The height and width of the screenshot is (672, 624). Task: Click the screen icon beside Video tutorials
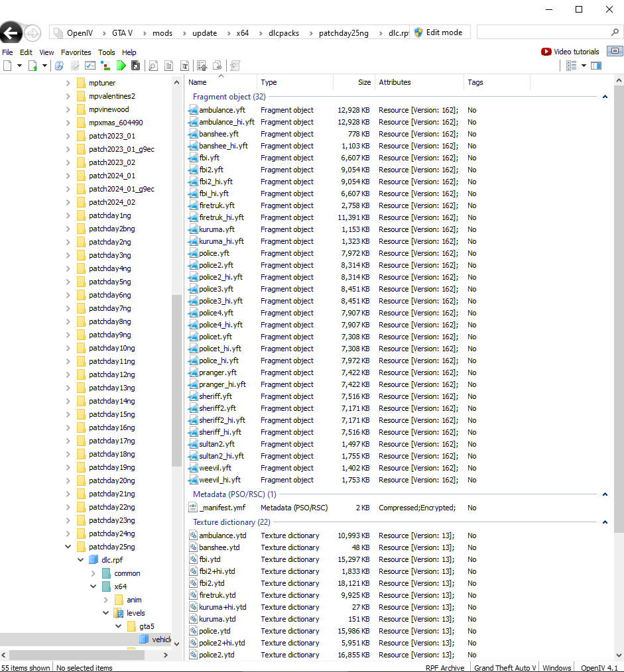(x=615, y=51)
